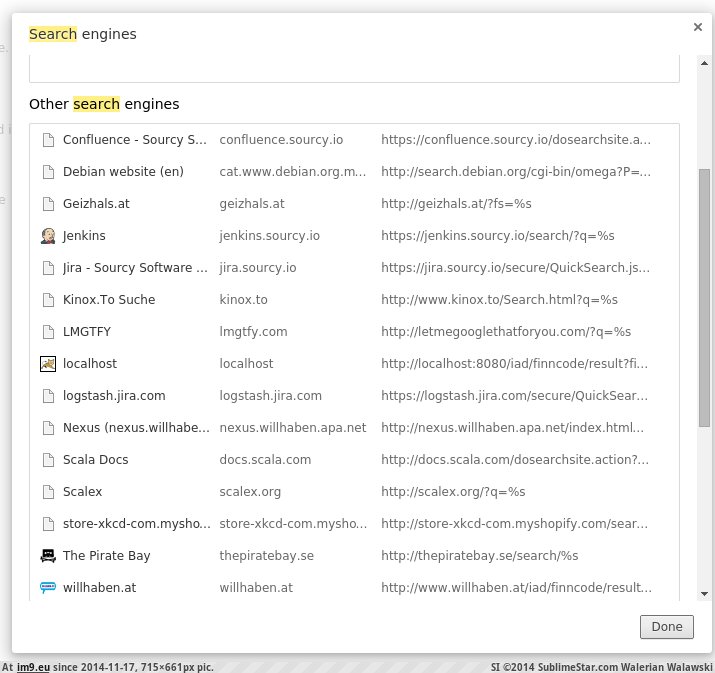Select the Kinox.To Suche name
This screenshot has height=673, width=715.
(109, 300)
